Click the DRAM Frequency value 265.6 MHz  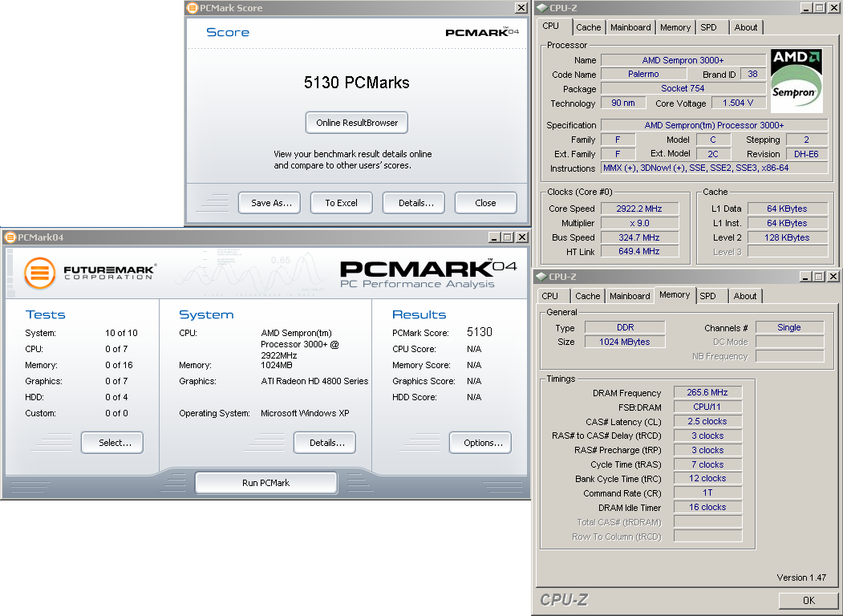pos(707,392)
